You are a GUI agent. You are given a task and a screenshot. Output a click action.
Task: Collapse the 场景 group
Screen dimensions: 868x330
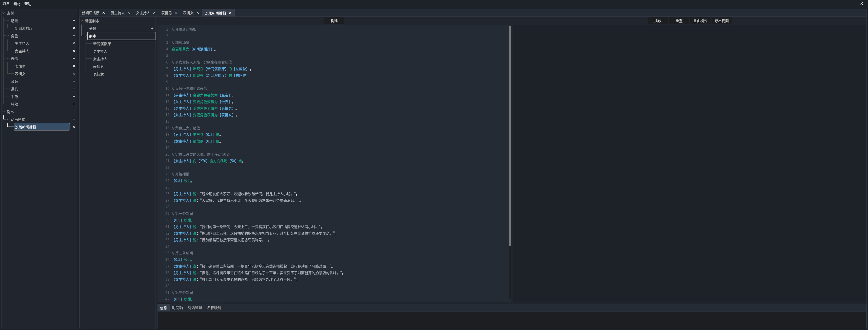tap(7, 20)
